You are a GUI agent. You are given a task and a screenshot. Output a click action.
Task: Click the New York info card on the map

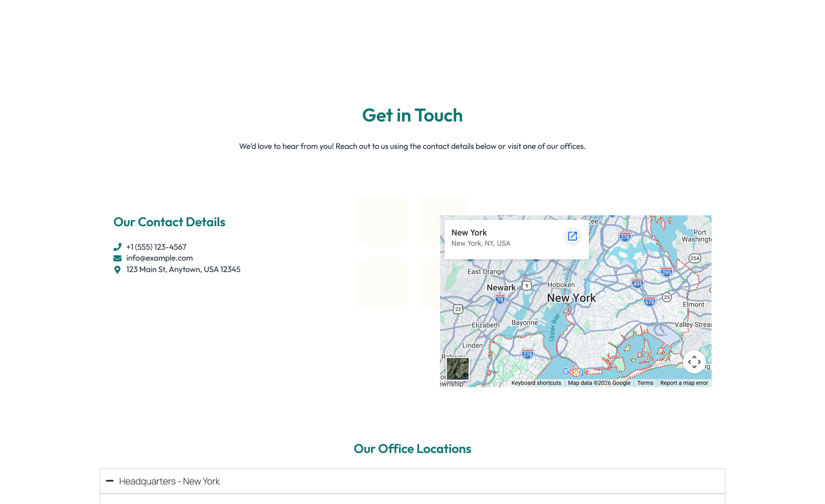(495, 239)
